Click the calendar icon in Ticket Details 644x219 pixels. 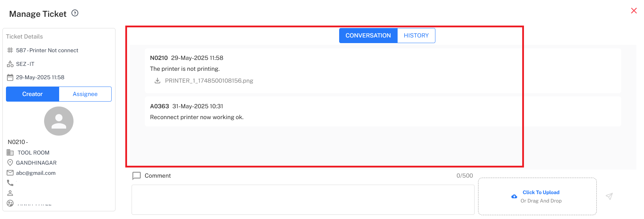click(10, 77)
